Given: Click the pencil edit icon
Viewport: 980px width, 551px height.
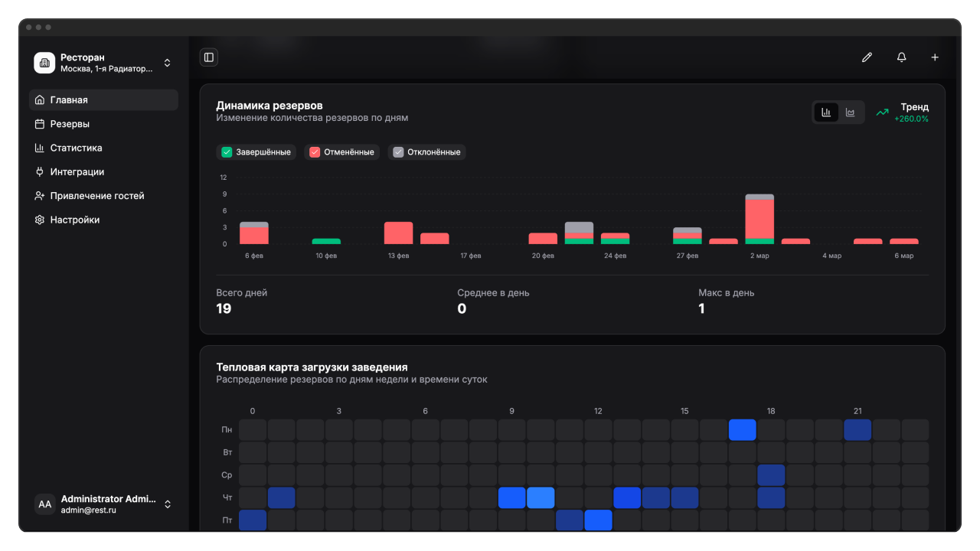Looking at the screenshot, I should 867,57.
